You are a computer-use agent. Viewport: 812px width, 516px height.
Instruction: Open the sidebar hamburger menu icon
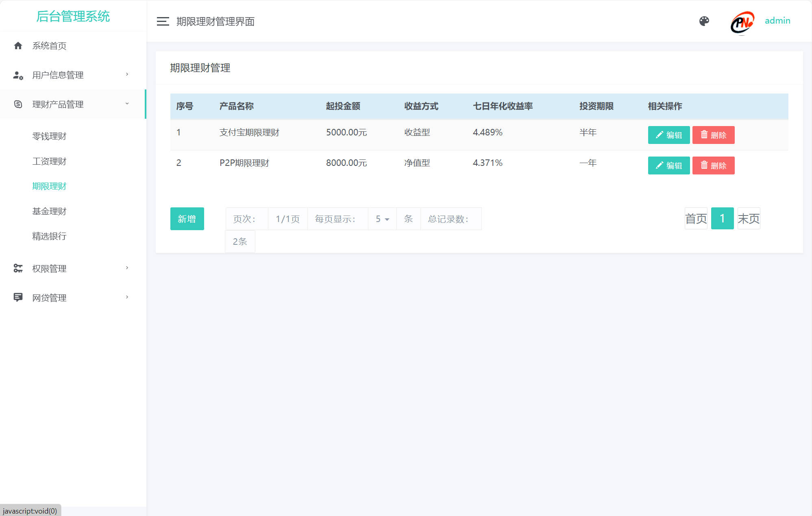coord(162,21)
